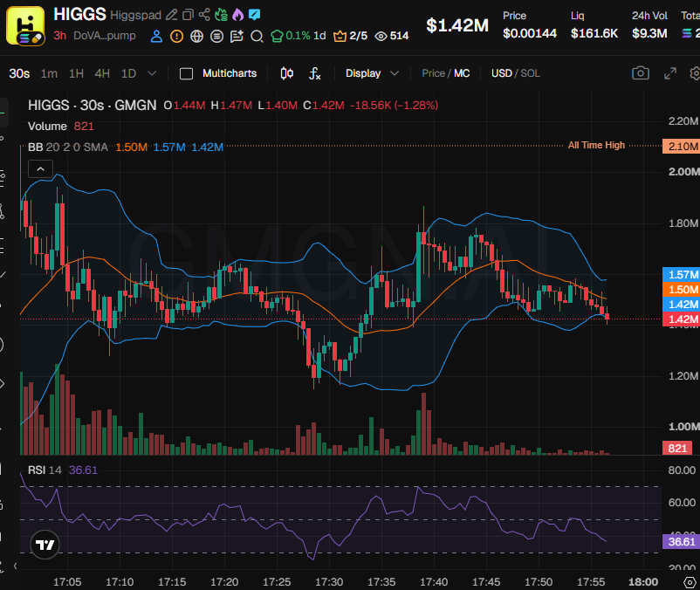Click the red 821 volume tag
Viewport: 700px width, 590px height.
[x=677, y=448]
